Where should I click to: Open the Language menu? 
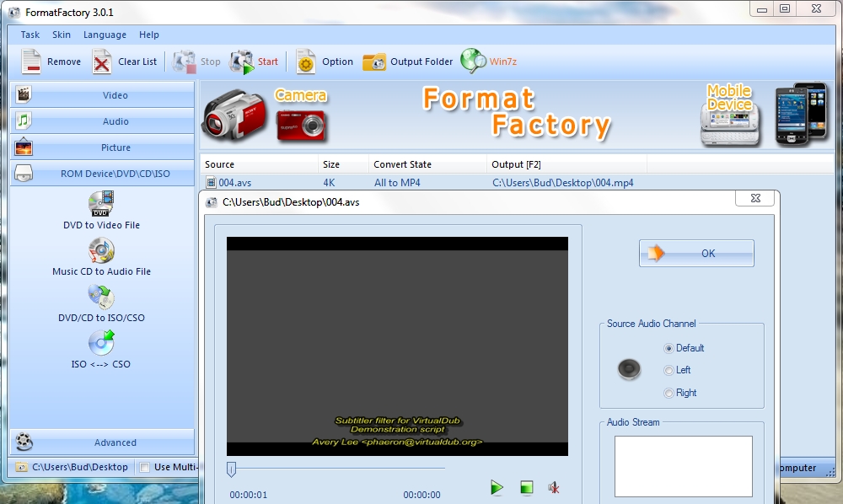click(105, 35)
